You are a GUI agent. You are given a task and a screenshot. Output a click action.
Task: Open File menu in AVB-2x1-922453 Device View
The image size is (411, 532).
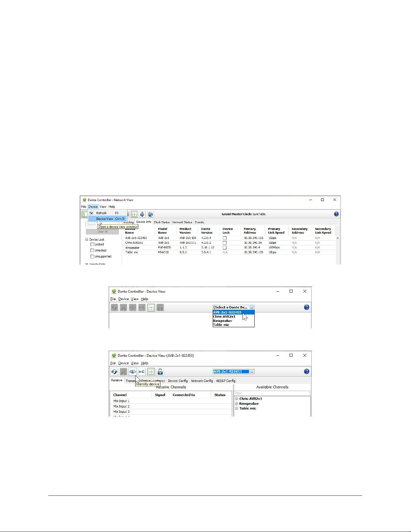click(113, 363)
